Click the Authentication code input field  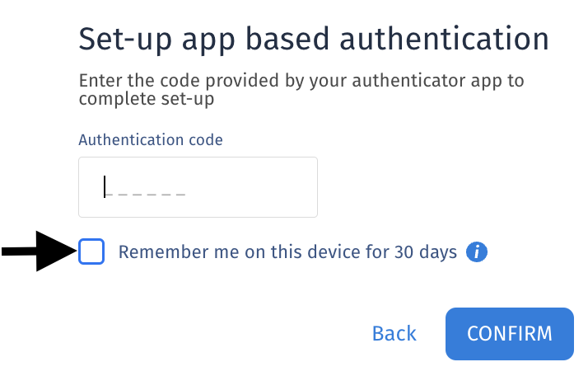pos(198,187)
